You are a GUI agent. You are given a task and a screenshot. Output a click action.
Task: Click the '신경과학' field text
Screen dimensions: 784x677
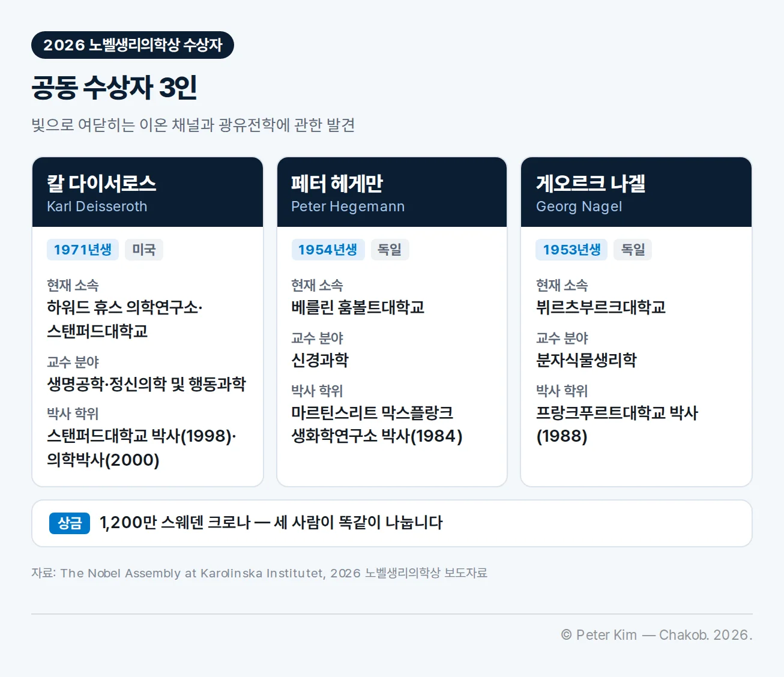pyautogui.click(x=320, y=360)
